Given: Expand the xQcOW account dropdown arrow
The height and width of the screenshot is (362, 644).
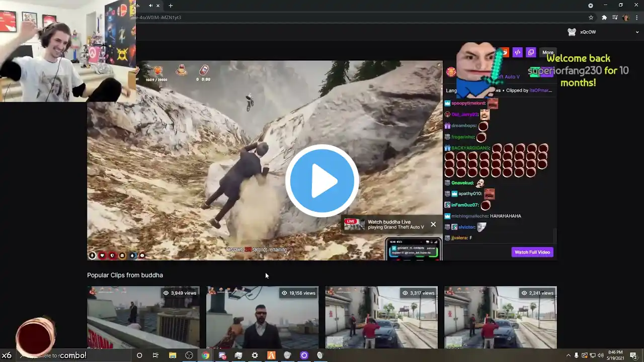Looking at the screenshot, I should click(x=637, y=32).
